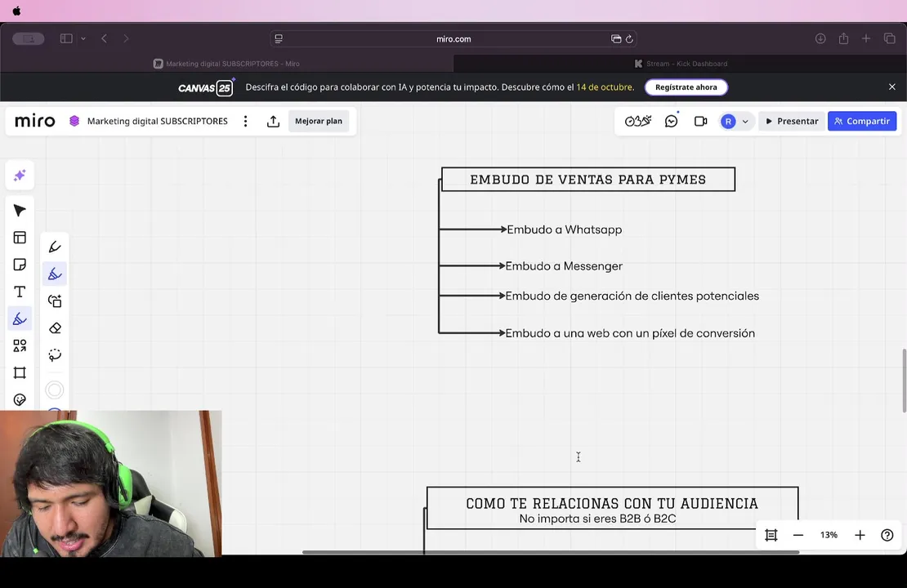Click Safari share icon
907x588 pixels.
[843, 38]
